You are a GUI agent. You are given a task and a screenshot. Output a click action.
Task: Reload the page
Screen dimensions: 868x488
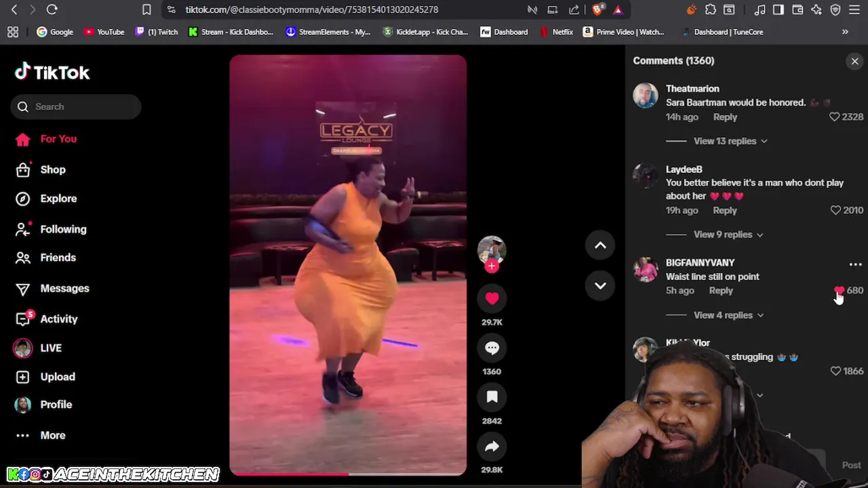click(x=52, y=9)
